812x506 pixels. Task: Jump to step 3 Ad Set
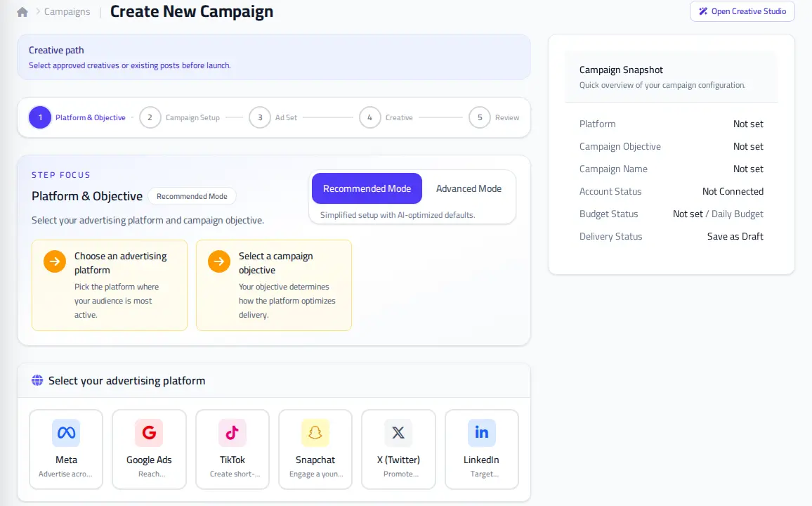(x=273, y=117)
